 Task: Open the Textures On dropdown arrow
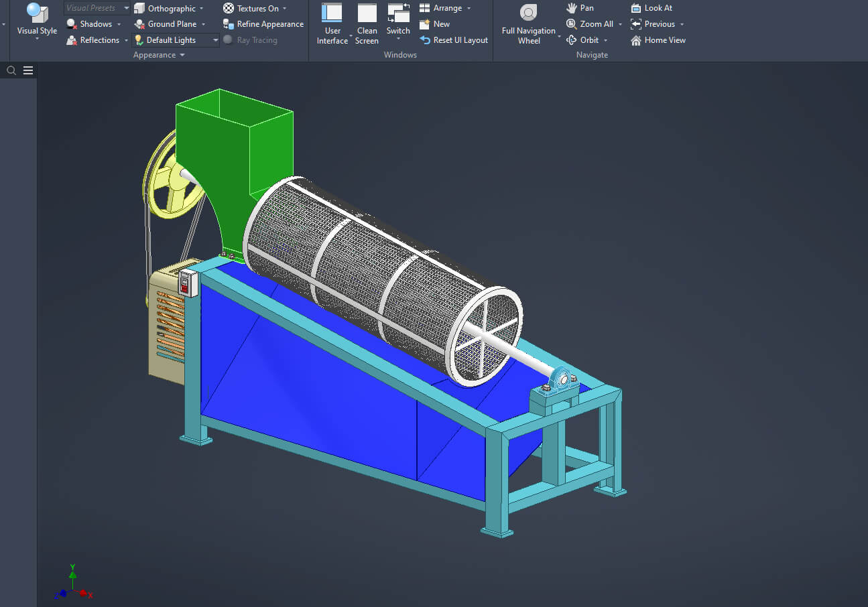coord(284,8)
